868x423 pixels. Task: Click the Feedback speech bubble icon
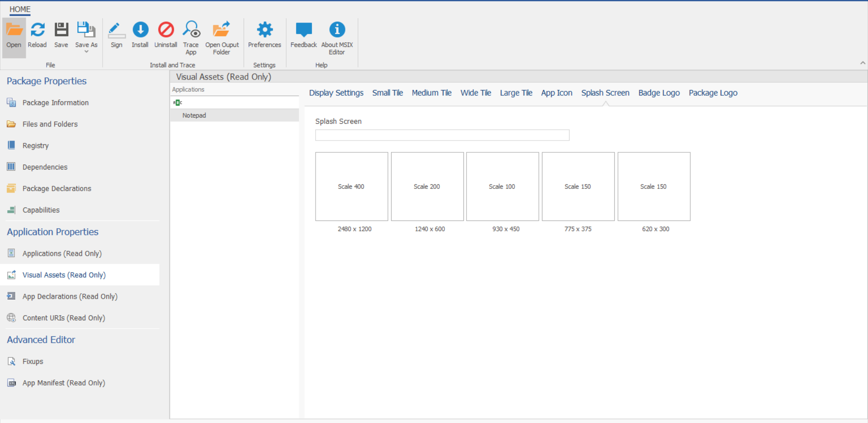click(x=303, y=30)
